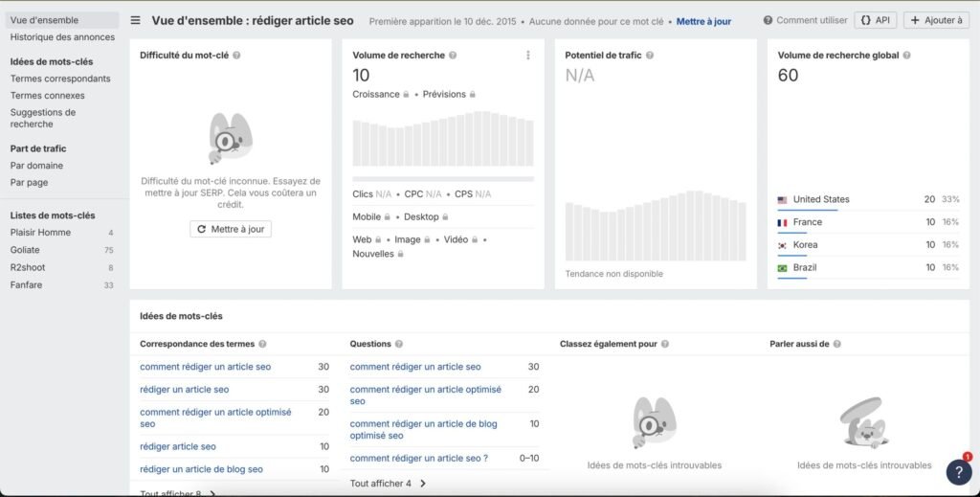The width and height of the screenshot is (980, 497).
Task: Click help icon beside Correspondance des termes
Action: coord(262,344)
